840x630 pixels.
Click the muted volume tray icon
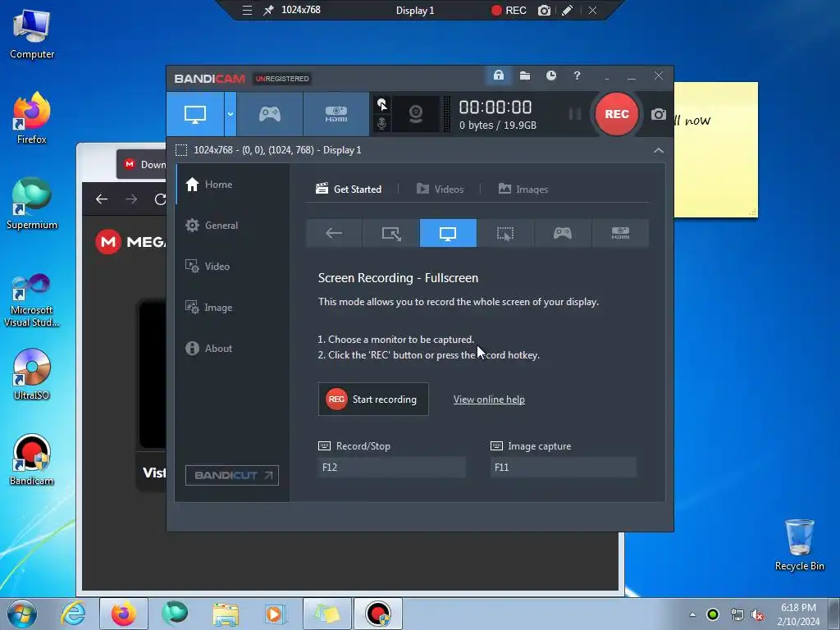757,614
